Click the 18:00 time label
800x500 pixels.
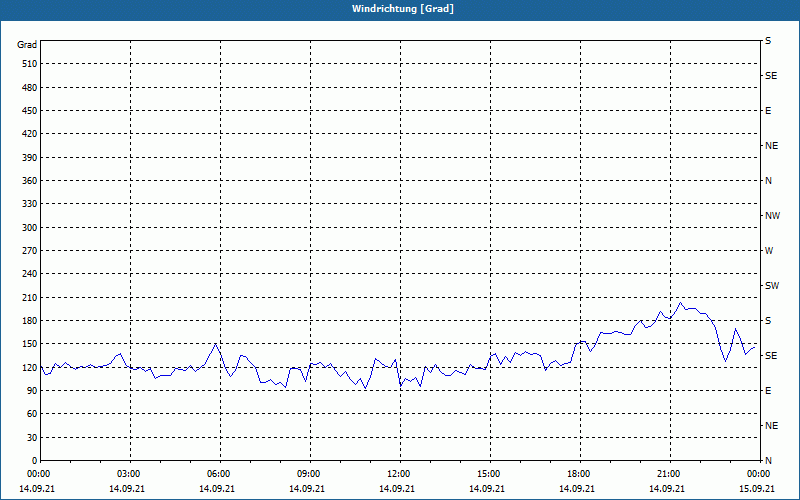(580, 474)
